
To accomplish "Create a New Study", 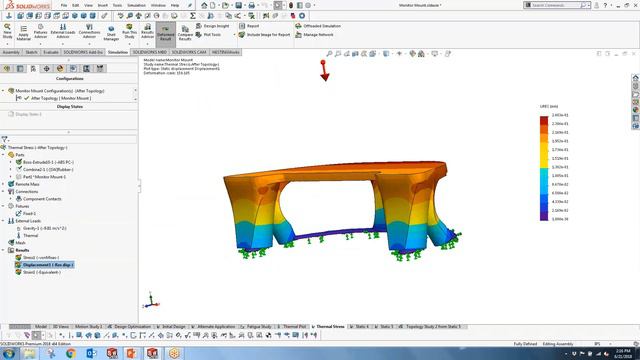I will tap(7, 31).
